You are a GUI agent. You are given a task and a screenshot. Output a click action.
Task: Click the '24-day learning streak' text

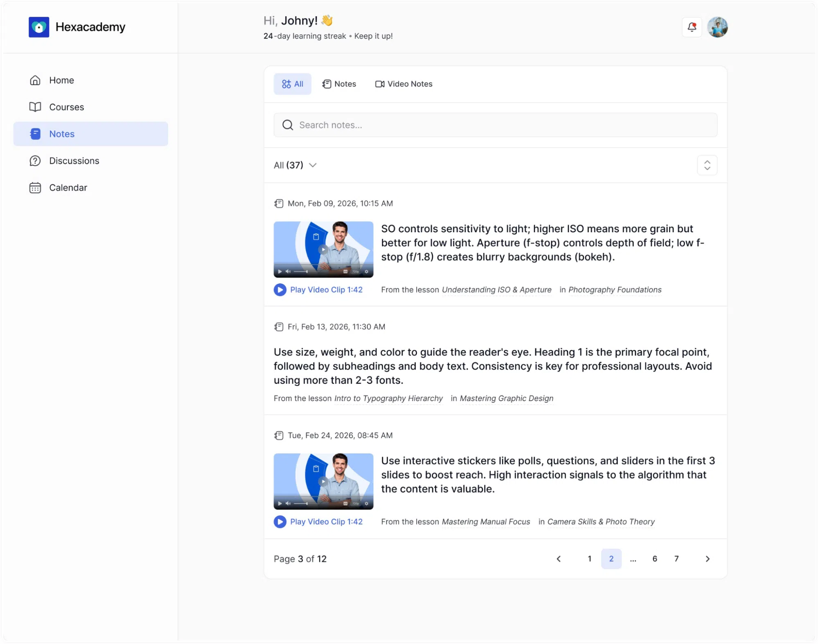(x=305, y=36)
